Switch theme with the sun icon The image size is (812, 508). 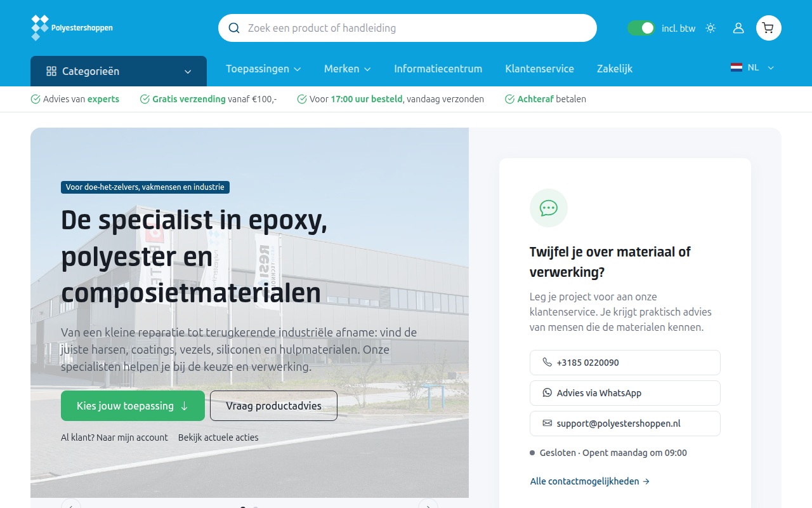[710, 28]
